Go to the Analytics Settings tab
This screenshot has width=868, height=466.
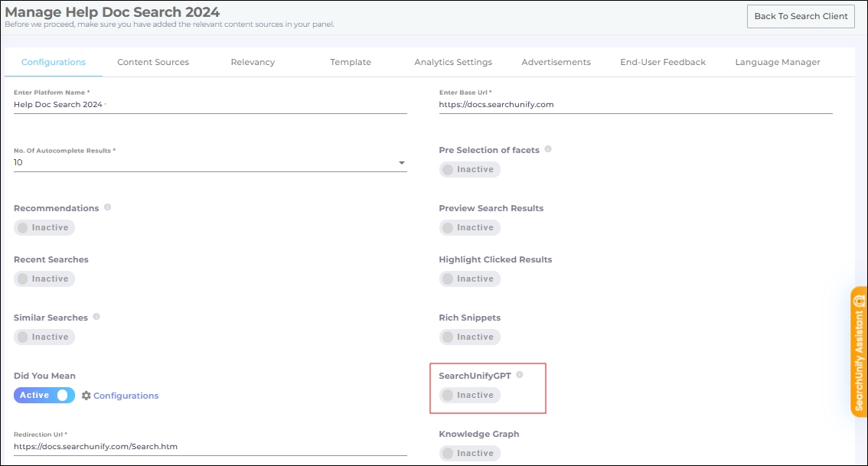[x=453, y=62]
